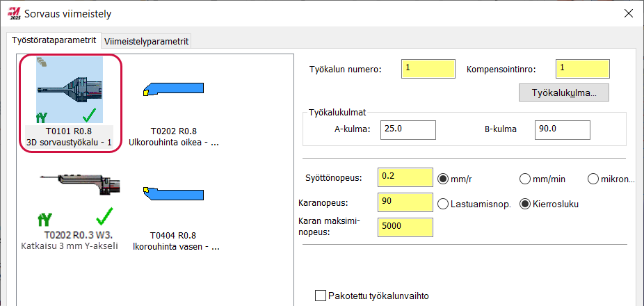Image resolution: width=644 pixels, height=306 pixels.
Task: Click the Työkalun numero input field
Action: (428, 69)
